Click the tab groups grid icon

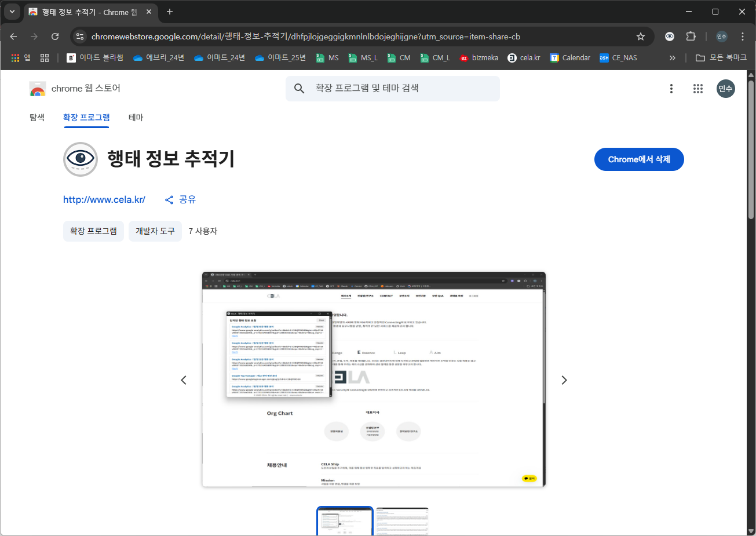(x=45, y=57)
